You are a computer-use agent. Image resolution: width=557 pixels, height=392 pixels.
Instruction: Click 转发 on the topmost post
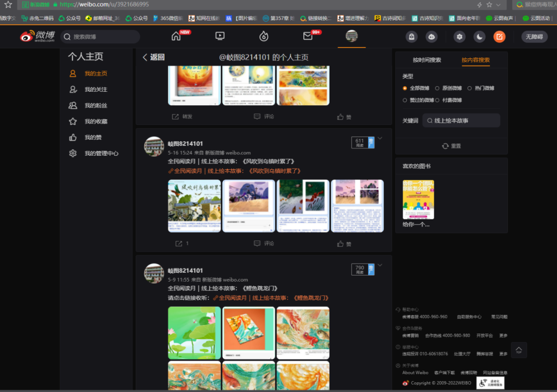182,117
